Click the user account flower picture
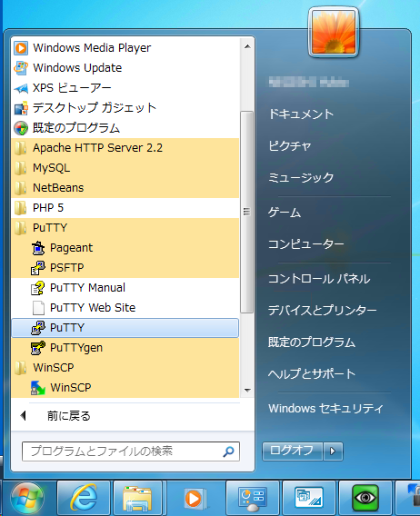 [x=334, y=32]
